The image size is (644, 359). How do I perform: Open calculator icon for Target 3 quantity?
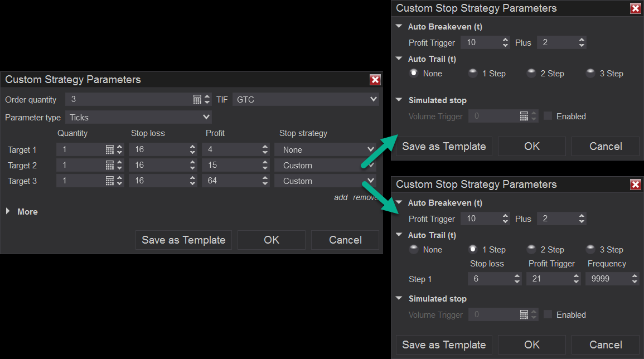coord(109,181)
